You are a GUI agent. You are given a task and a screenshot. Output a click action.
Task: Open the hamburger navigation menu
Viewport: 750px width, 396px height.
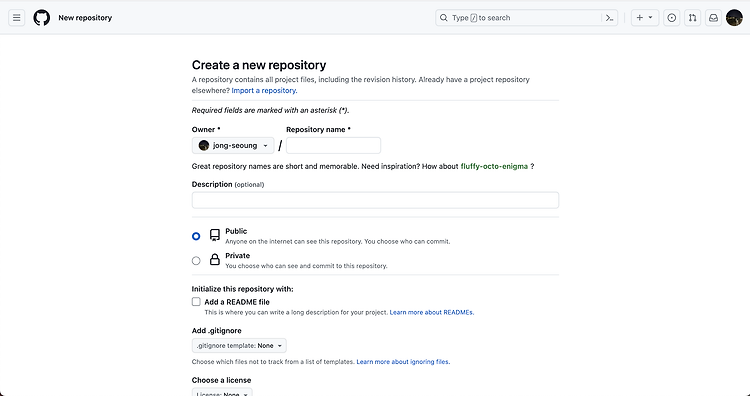17,18
